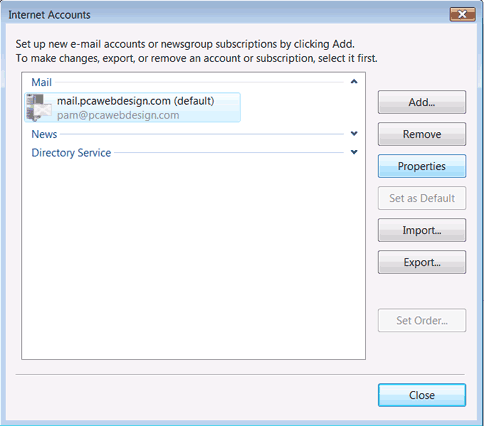Click the Import... button

click(422, 230)
